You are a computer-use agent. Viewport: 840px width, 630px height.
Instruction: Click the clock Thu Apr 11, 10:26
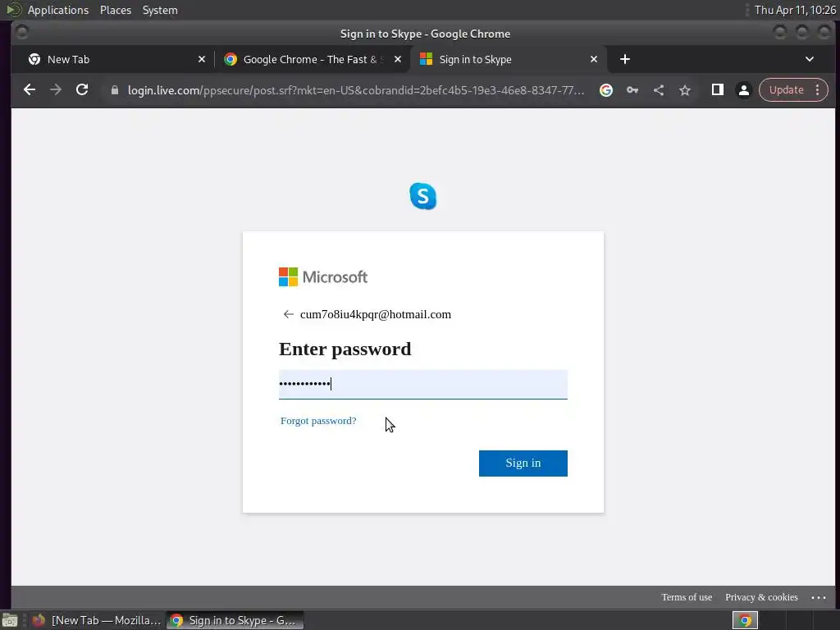[795, 10]
